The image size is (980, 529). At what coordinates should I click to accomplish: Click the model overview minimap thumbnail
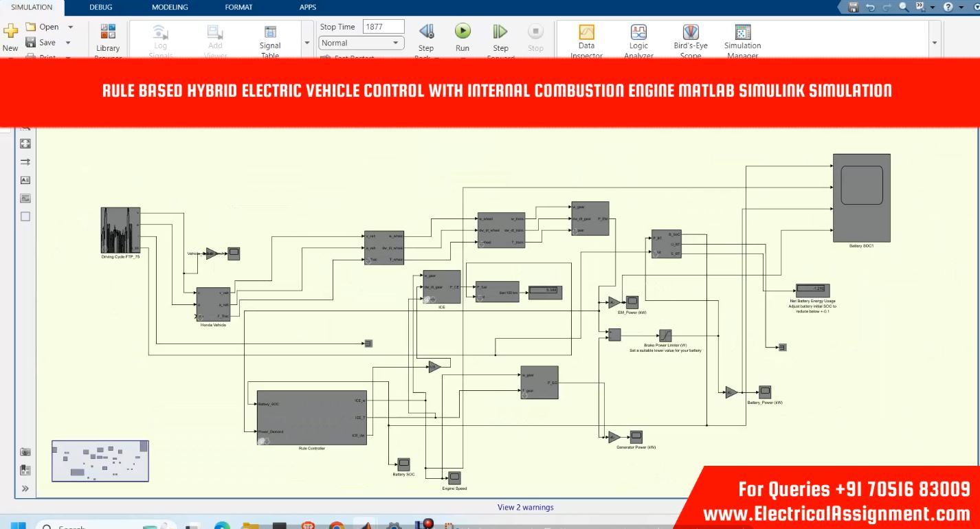(100, 461)
